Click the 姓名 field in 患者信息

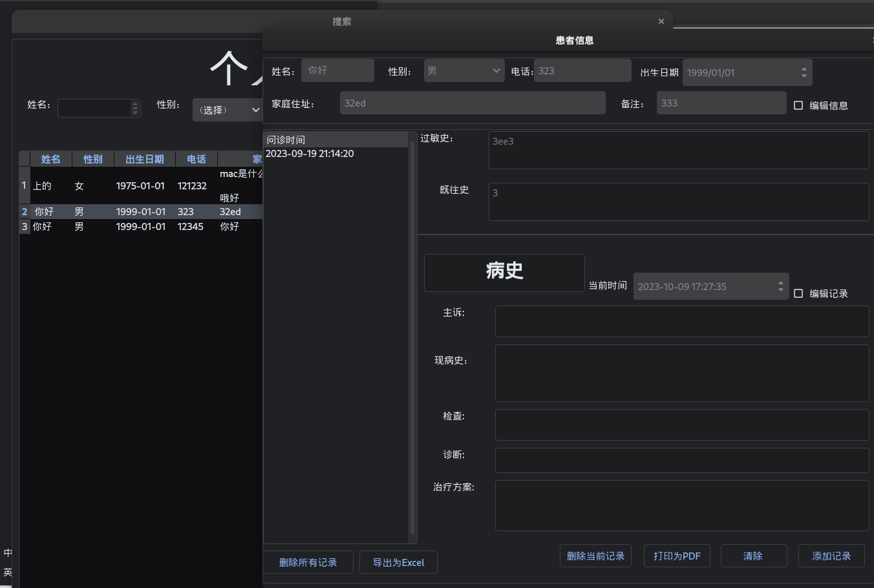tap(337, 70)
